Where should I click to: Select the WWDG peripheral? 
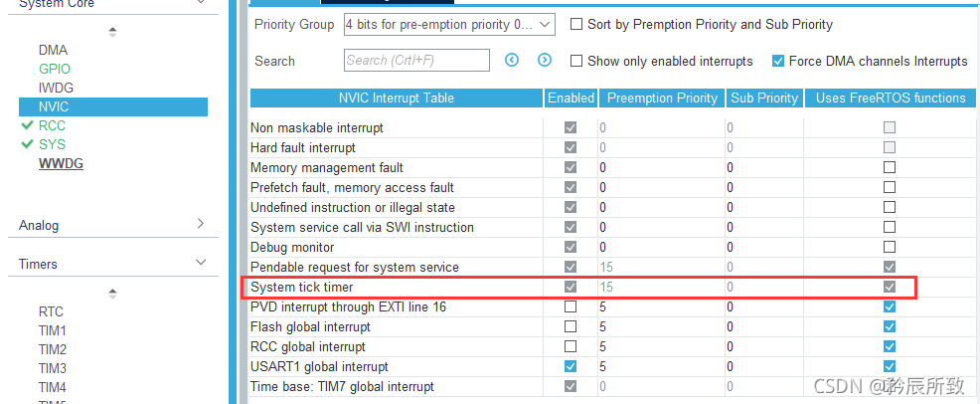pyautogui.click(x=61, y=163)
